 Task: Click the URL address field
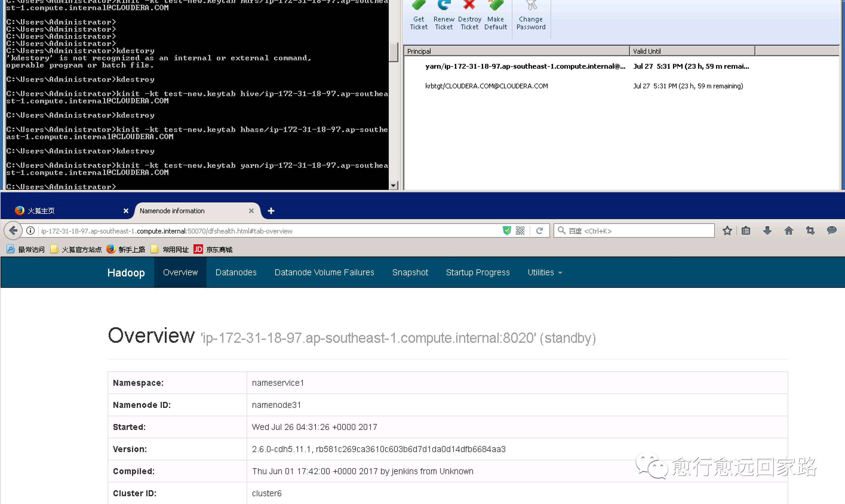tap(268, 231)
